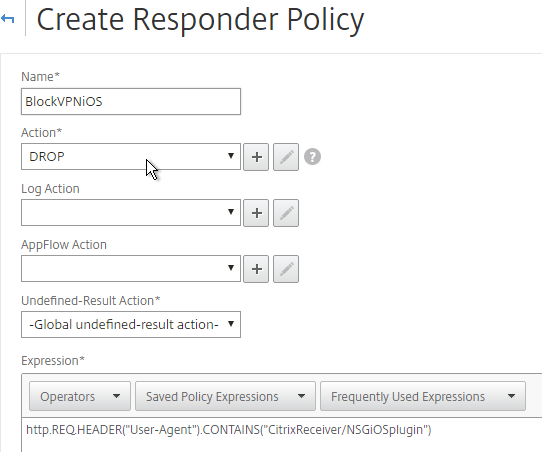Add a new responder action with plus button
The height and width of the screenshot is (452, 542).
256,157
